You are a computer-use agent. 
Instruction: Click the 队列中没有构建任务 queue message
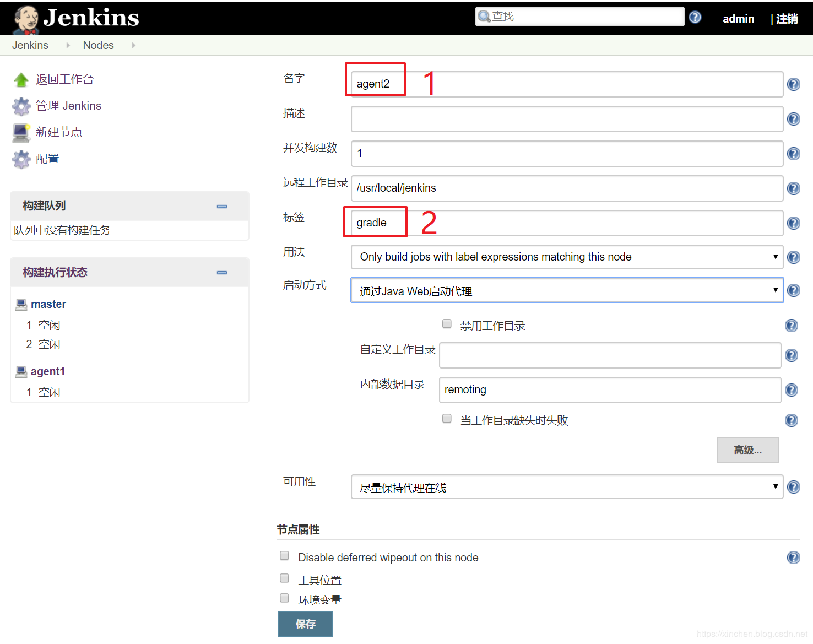tap(62, 230)
